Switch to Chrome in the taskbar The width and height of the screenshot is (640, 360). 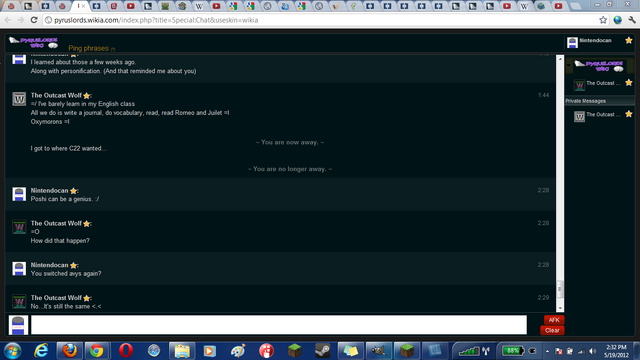pos(97,351)
